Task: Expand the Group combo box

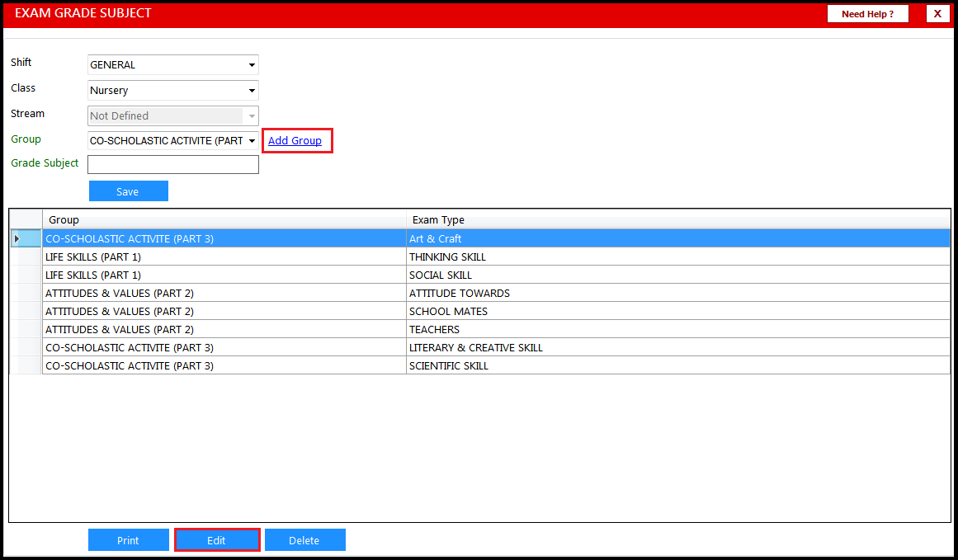Action: [x=173, y=141]
